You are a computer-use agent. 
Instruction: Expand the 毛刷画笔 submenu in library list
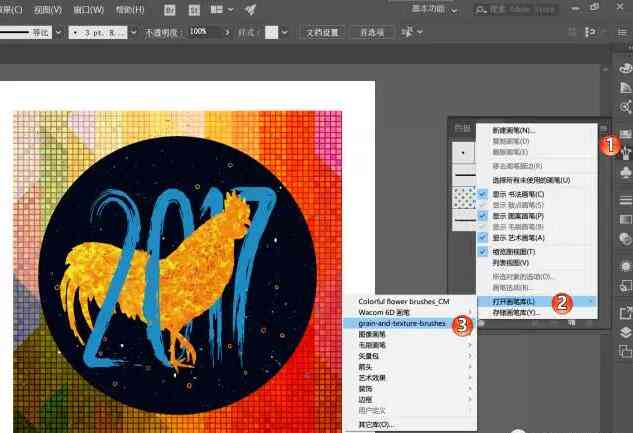coord(470,345)
